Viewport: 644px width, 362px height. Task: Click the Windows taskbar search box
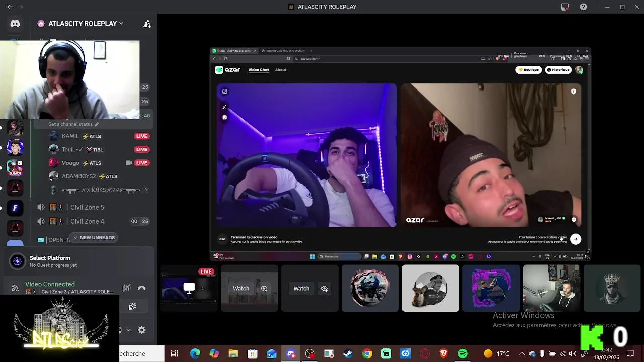[x=141, y=353]
